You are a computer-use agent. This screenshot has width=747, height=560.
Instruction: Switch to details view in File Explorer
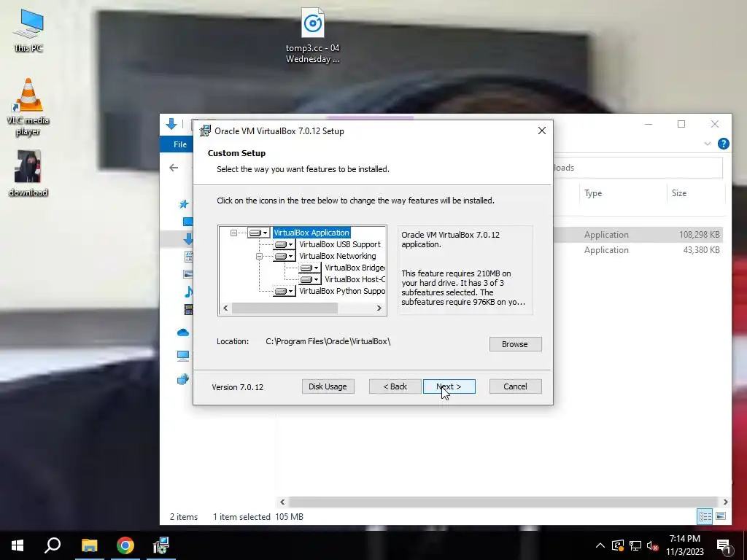[705, 516]
